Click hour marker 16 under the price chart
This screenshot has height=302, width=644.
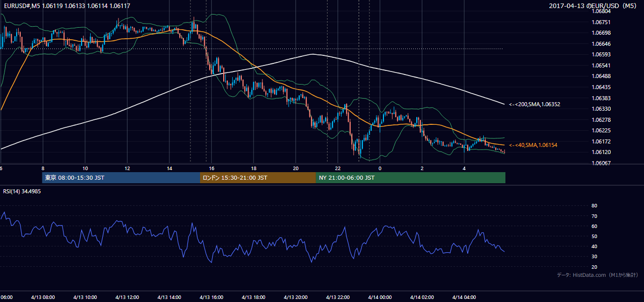click(x=212, y=169)
